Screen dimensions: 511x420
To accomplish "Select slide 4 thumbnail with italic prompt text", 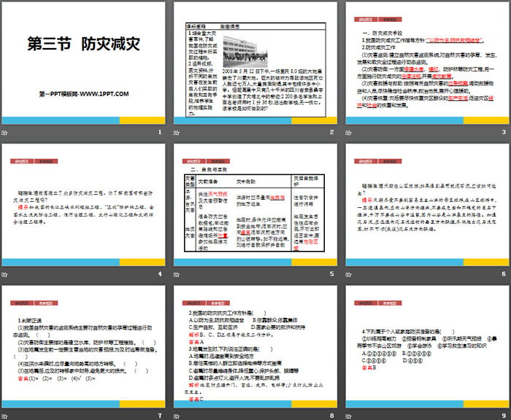I will [83, 205].
